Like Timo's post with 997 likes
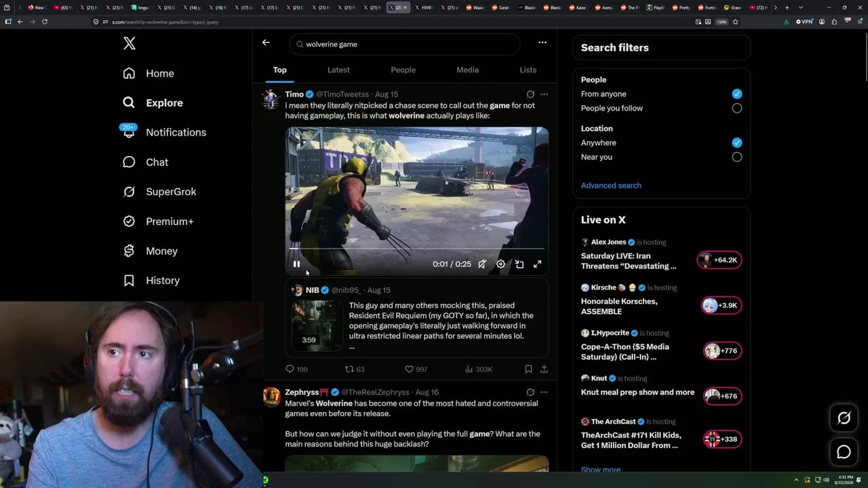Screen dimensions: 868x488 click(416, 369)
